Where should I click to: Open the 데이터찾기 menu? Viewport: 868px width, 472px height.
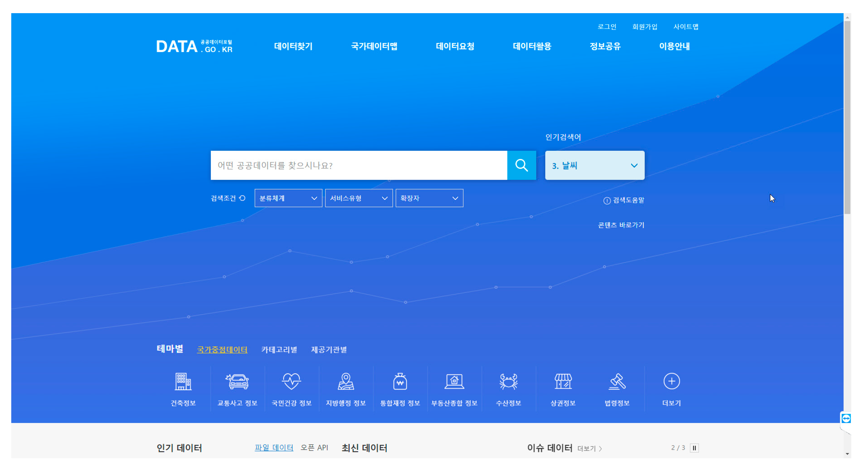[x=293, y=46]
